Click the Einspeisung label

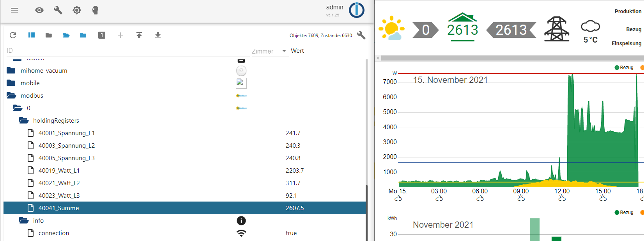point(626,43)
